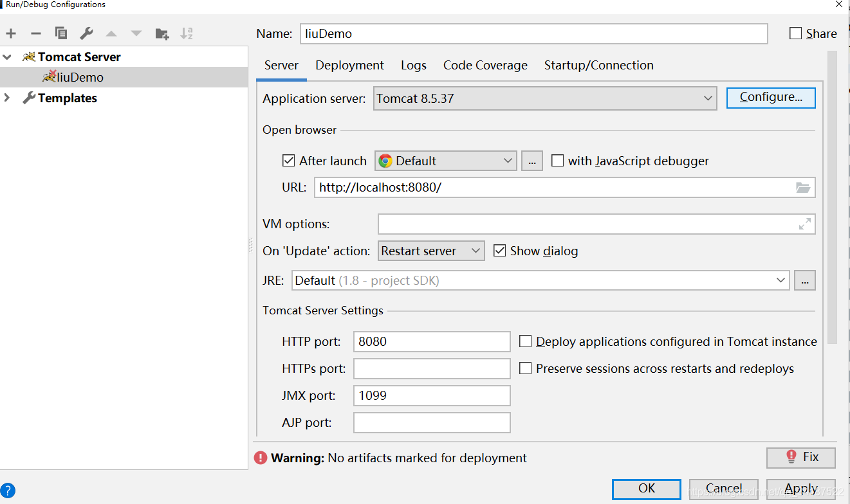
Task: Click the Chrome browser icon
Action: click(385, 161)
